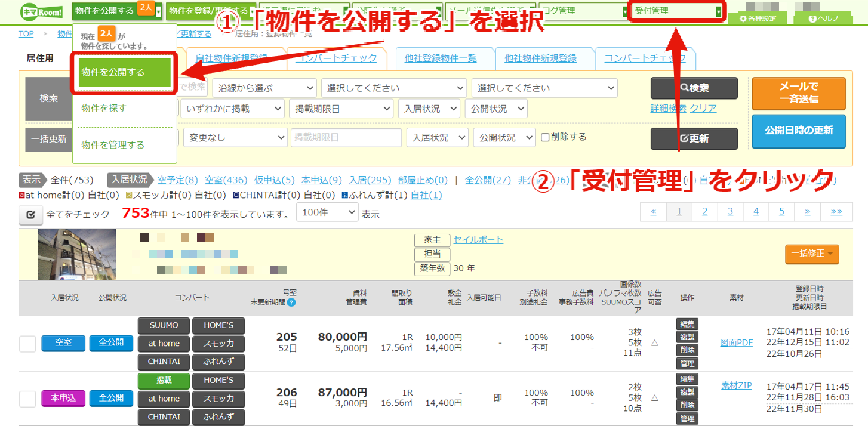Screen dimensions: 868x426
Task: Click 編集 button for room 205
Action: pyautogui.click(x=687, y=324)
